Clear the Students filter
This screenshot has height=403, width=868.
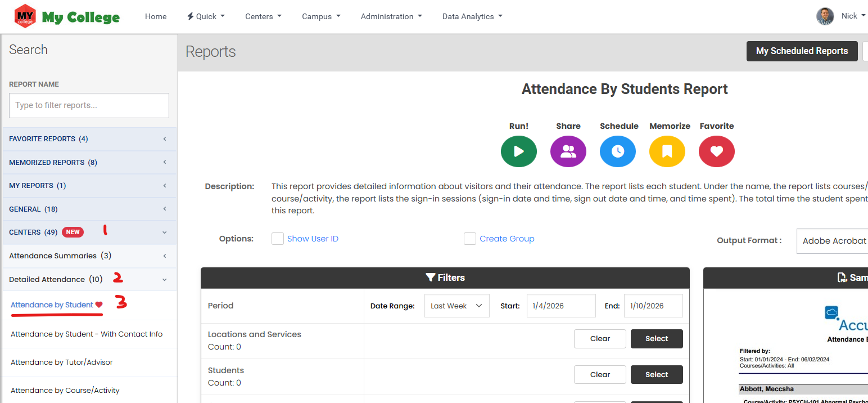point(600,374)
